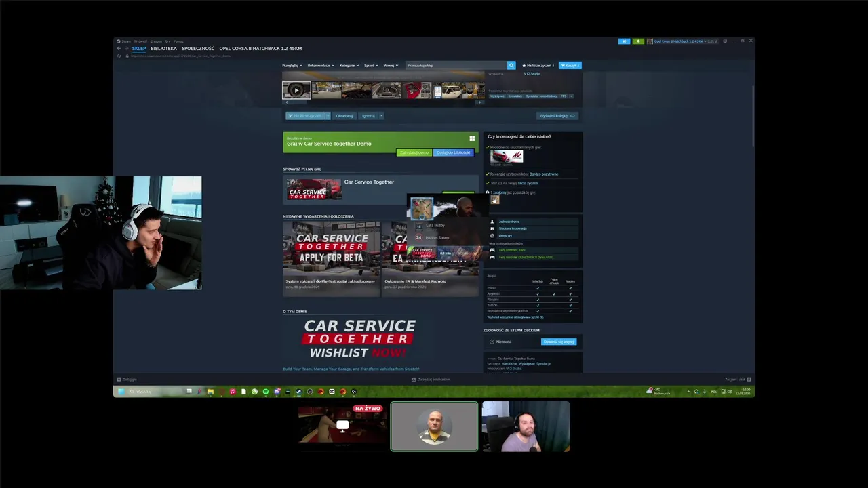Click the media strip left arrow
This screenshot has height=488, width=868.
pos(287,102)
